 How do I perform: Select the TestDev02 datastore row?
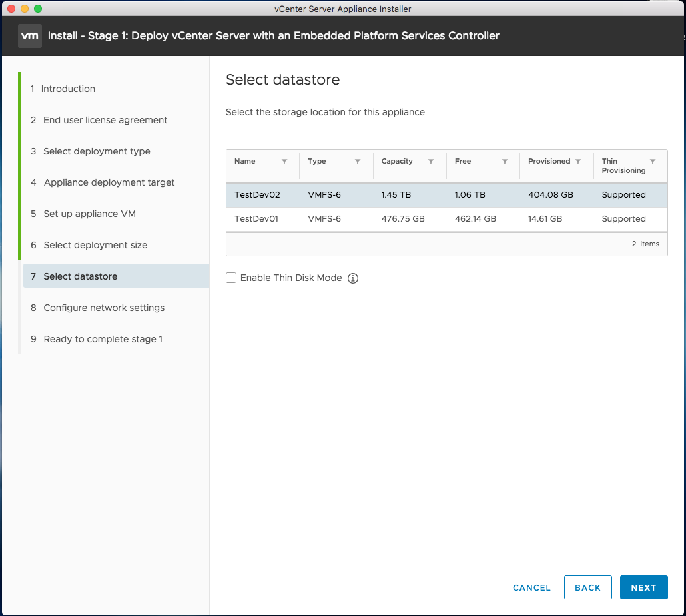tap(446, 195)
